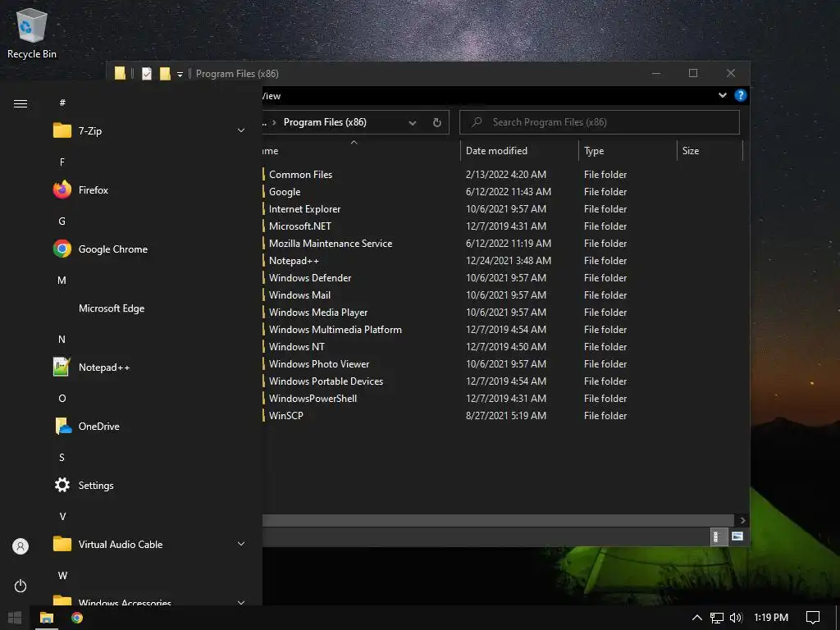
Task: Open the notification center icon
Action: pyautogui.click(x=813, y=618)
